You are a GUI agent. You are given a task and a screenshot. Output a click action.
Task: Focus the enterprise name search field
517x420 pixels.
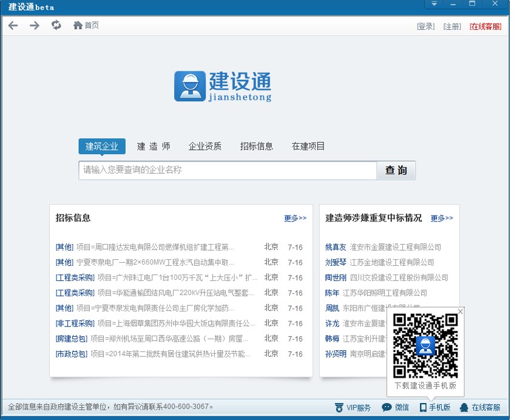click(x=228, y=171)
